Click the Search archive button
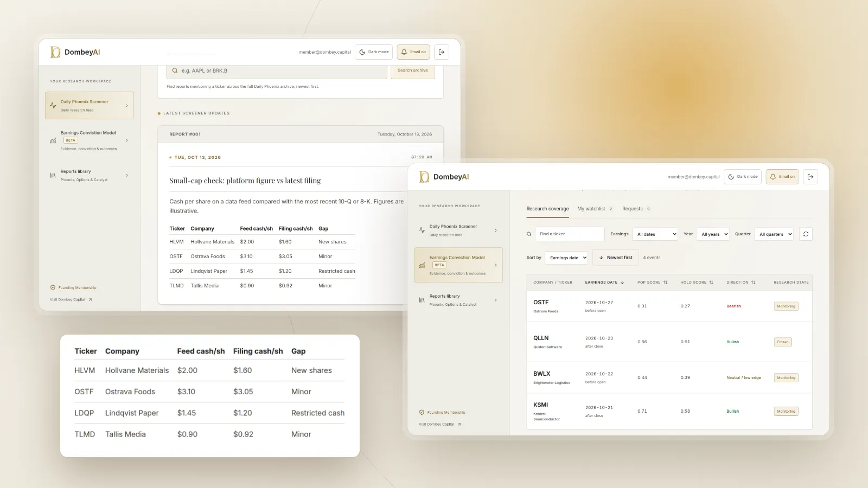The height and width of the screenshot is (488, 868). tap(413, 70)
